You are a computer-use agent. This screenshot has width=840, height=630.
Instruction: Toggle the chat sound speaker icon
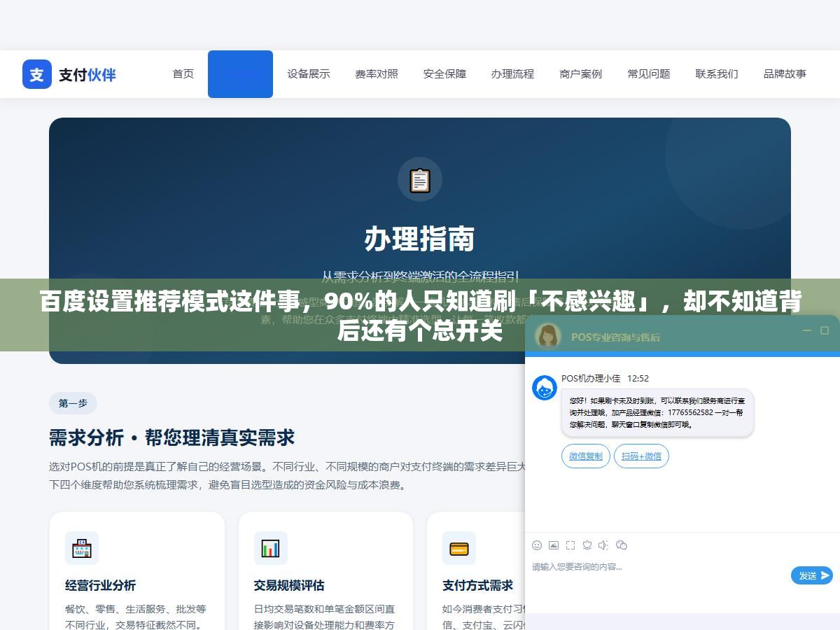[x=604, y=545]
